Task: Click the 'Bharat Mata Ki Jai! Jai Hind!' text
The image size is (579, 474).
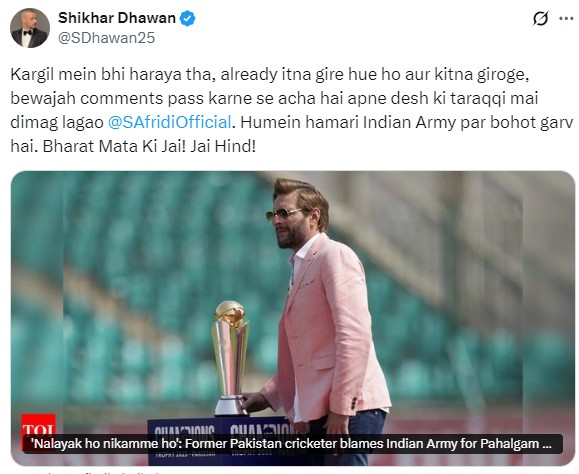Action: pos(149,146)
